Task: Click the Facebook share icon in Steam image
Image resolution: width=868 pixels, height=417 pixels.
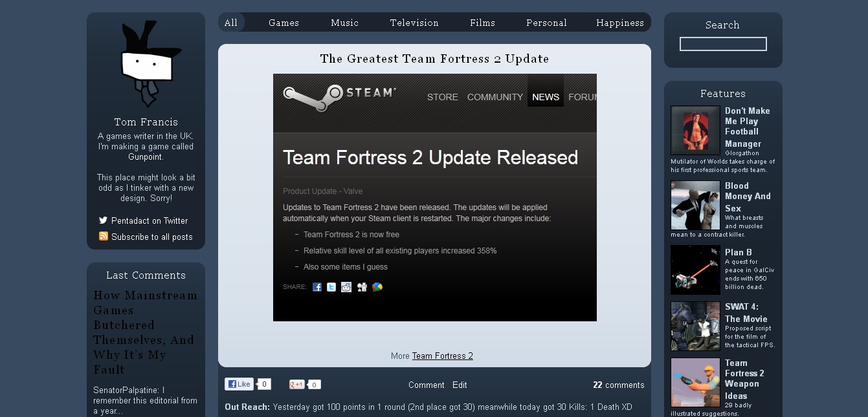Action: 317,287
